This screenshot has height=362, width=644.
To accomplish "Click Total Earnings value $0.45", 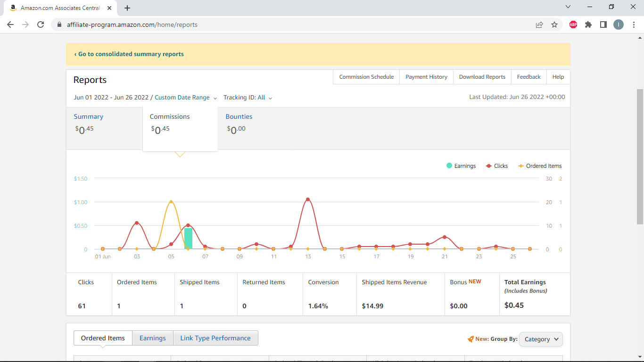I will pos(514,305).
